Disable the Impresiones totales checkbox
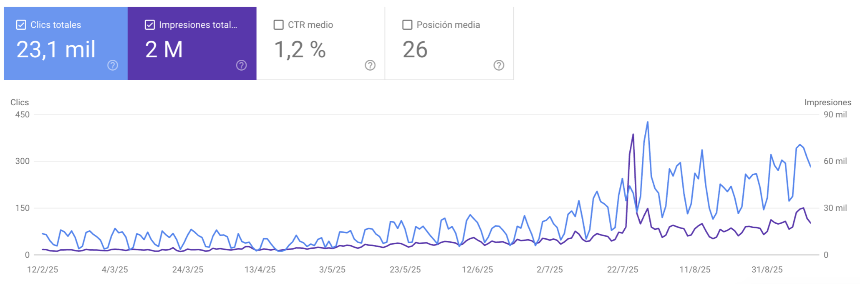Image resolution: width=868 pixels, height=284 pixels. (150, 25)
